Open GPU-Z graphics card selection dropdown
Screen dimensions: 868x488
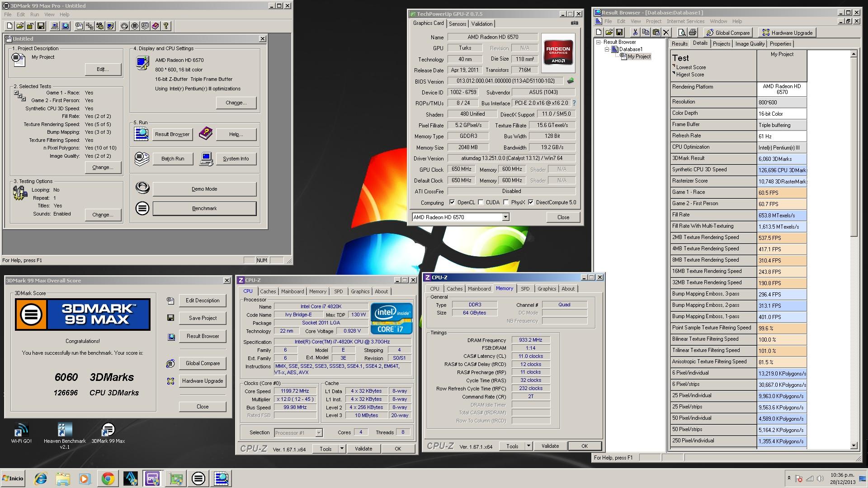coord(505,217)
